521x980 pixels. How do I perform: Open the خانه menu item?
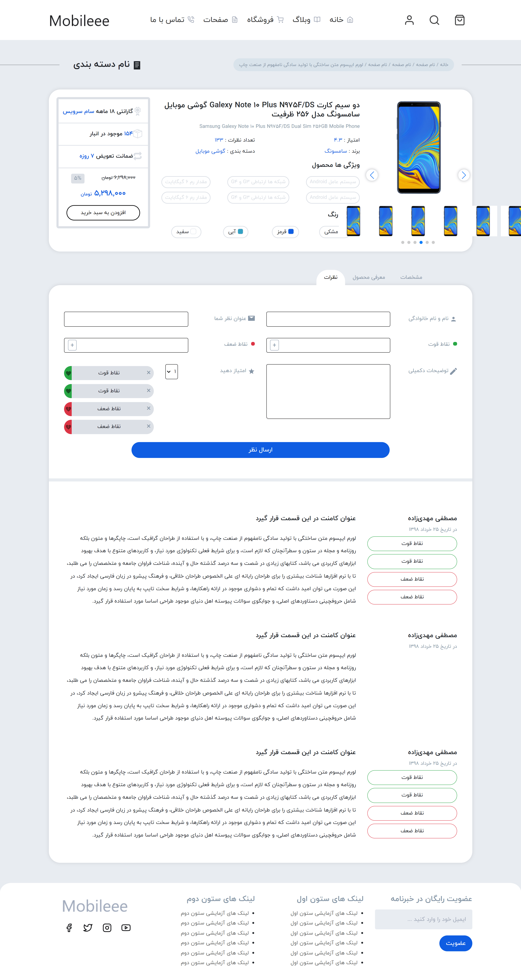(341, 20)
